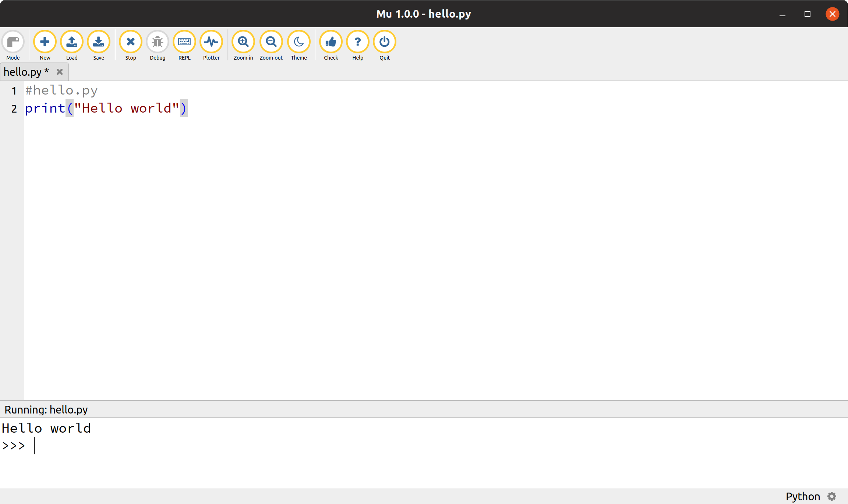
Task: Click line number 1 in margin
Action: [x=14, y=90]
